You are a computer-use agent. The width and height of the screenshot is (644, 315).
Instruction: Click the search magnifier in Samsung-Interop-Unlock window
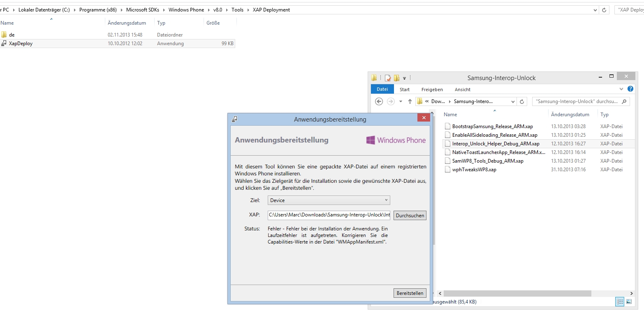[x=624, y=101]
